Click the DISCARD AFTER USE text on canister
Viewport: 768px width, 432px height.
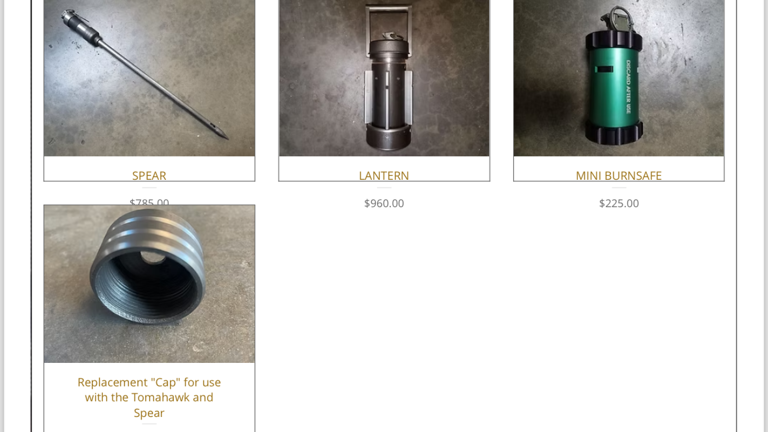click(628, 87)
